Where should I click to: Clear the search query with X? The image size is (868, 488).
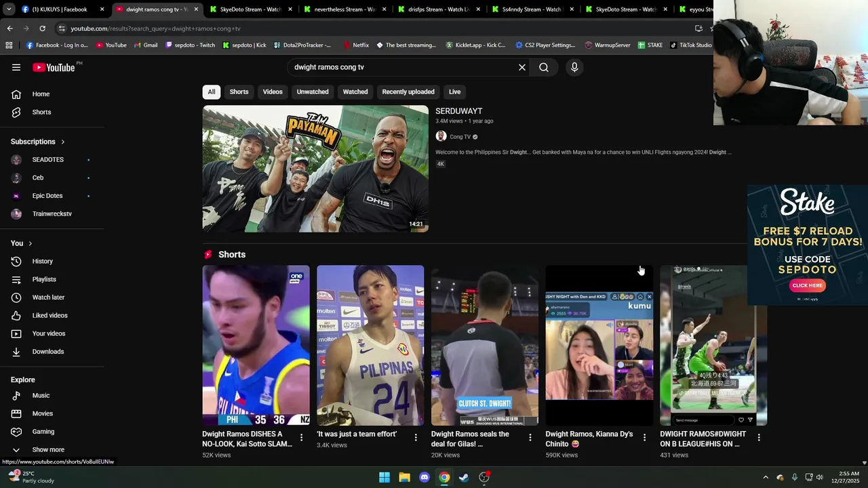click(x=522, y=67)
